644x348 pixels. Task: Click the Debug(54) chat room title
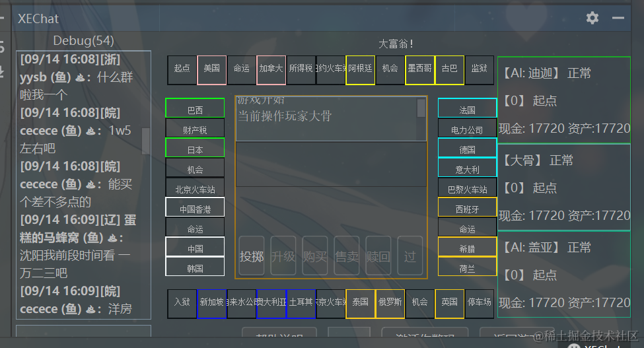(x=83, y=41)
